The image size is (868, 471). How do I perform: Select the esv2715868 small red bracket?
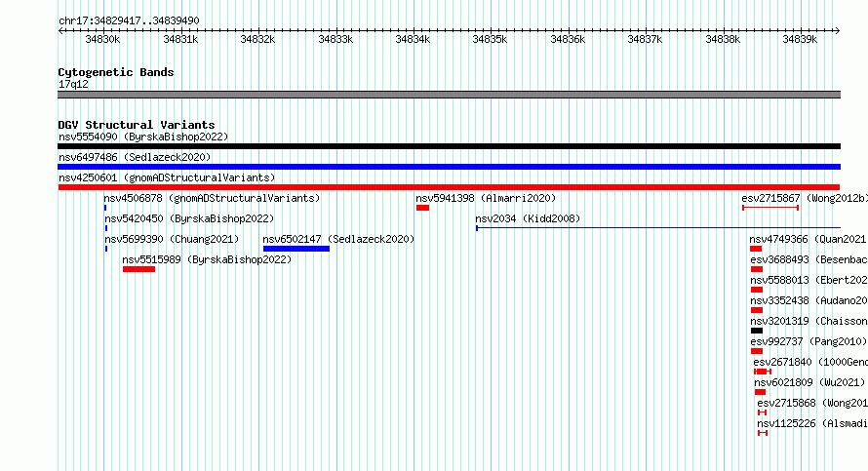point(763,412)
